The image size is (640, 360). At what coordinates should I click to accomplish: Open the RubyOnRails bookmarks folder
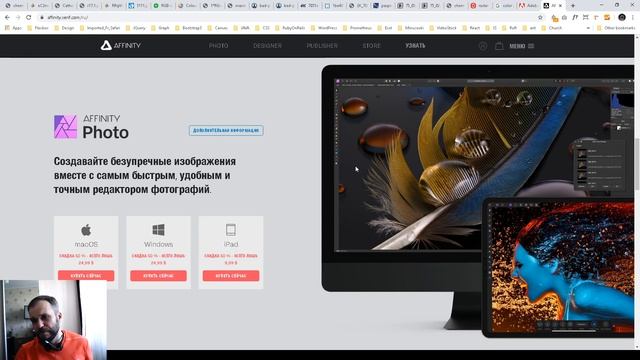tap(290, 28)
